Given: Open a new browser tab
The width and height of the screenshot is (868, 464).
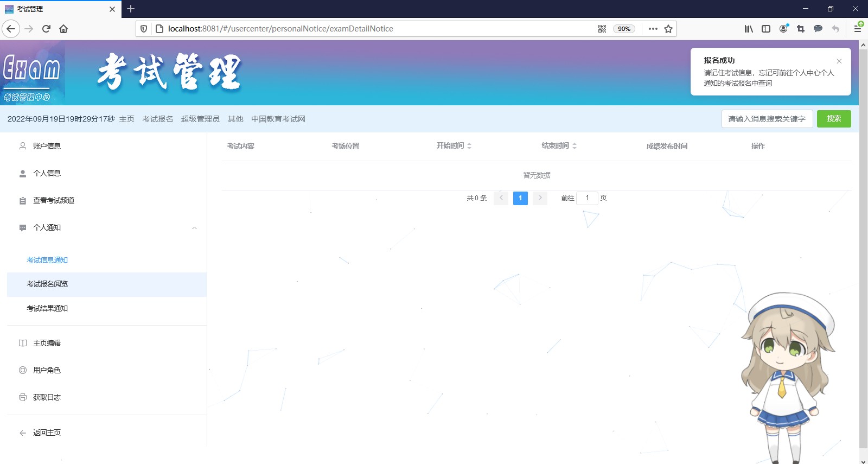Looking at the screenshot, I should point(131,9).
